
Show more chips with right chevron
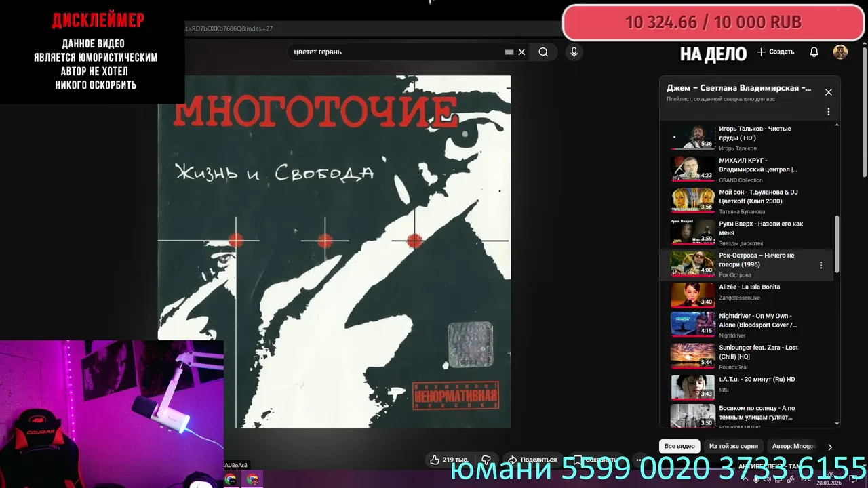[x=830, y=447]
